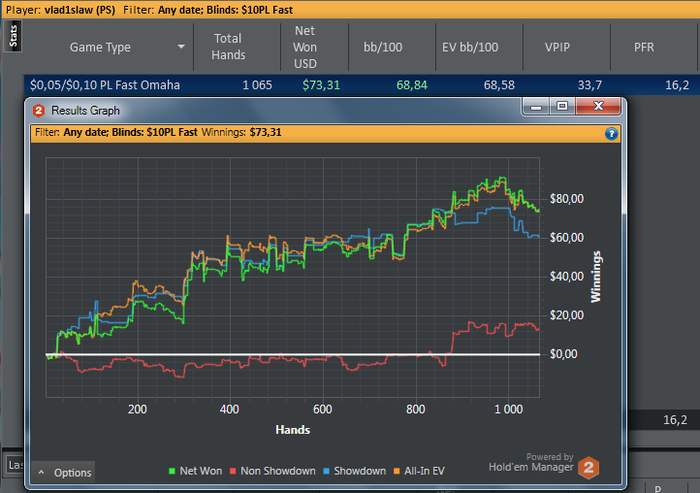
Task: Click the $20,00 y-axis value
Action: (567, 315)
